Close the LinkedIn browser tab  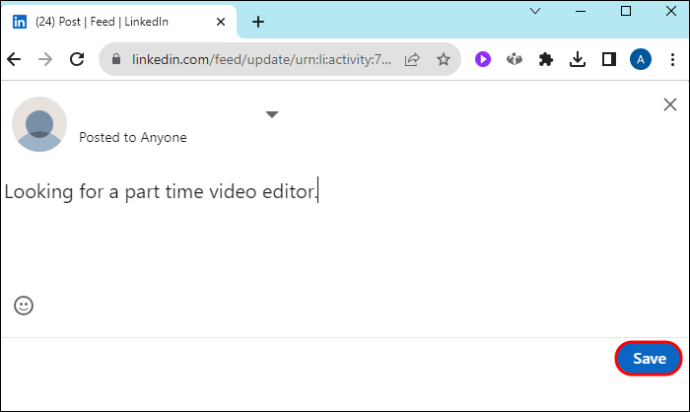click(x=221, y=22)
